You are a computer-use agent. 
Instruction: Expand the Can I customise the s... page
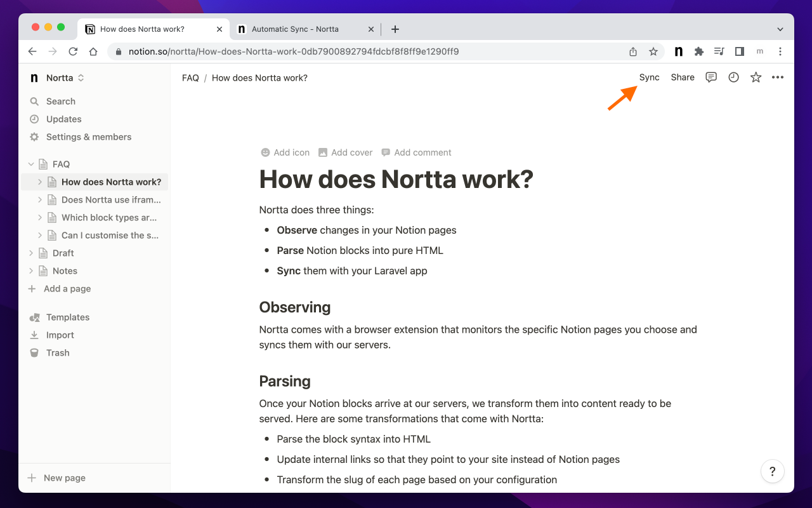[39, 236]
